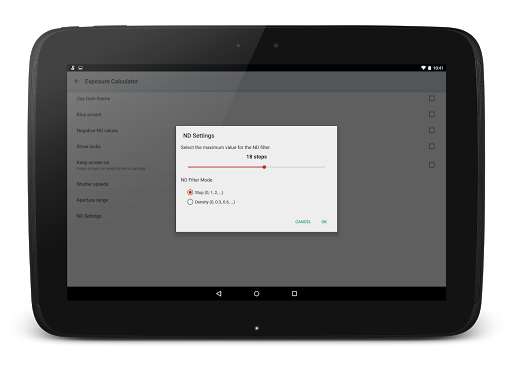Enable the Use Dark theme checkbox
The height and width of the screenshot is (369, 512).
point(432,98)
